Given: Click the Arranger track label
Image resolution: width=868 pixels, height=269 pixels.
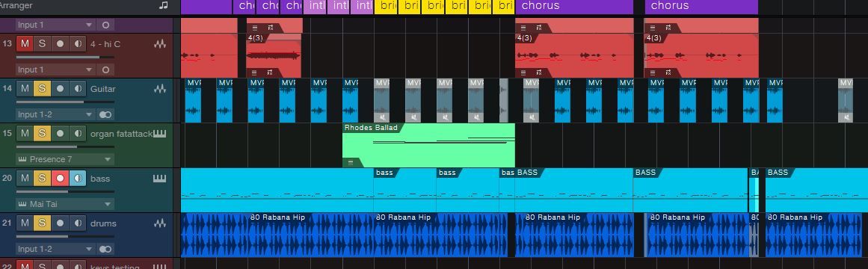Looking at the screenshot, I should point(15,5).
